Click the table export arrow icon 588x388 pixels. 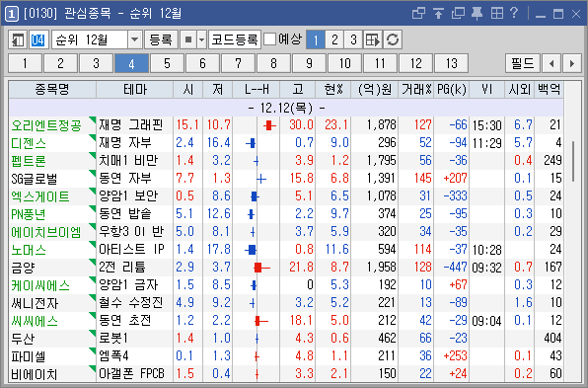(372, 39)
